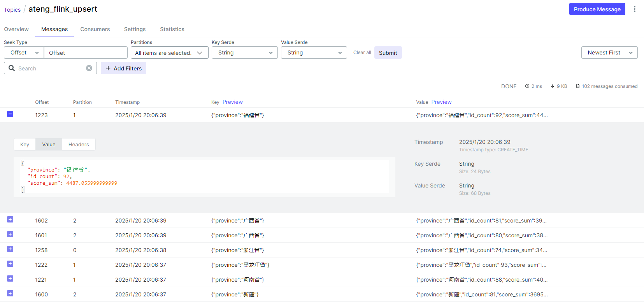644x303 pixels.
Task: Go back to Topics breadcrumb link
Action: click(12, 10)
